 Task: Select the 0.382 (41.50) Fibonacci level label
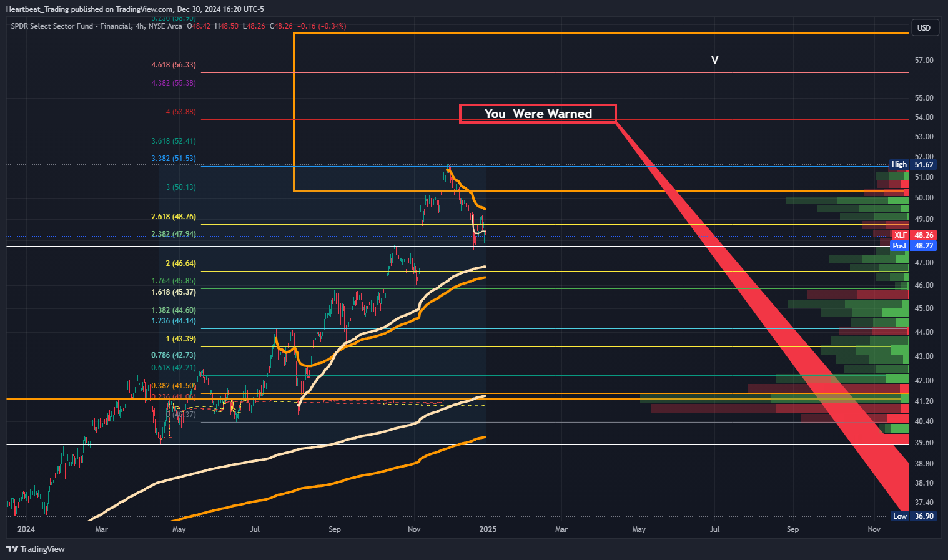pyautogui.click(x=174, y=386)
